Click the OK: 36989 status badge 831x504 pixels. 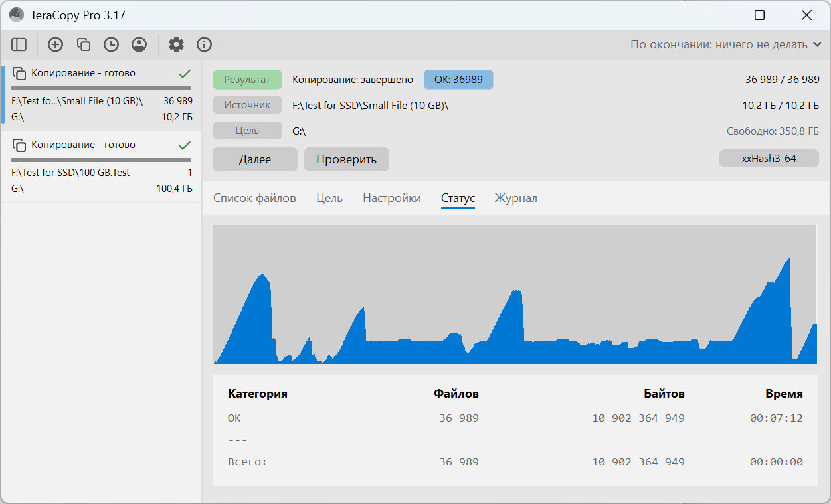tap(458, 80)
